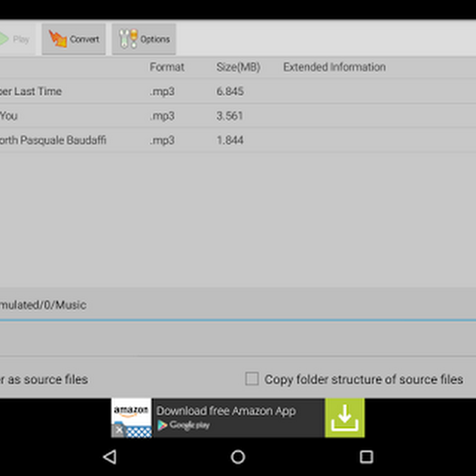
Task: Click .mp3 format of the 3.561 row
Action: click(x=162, y=116)
